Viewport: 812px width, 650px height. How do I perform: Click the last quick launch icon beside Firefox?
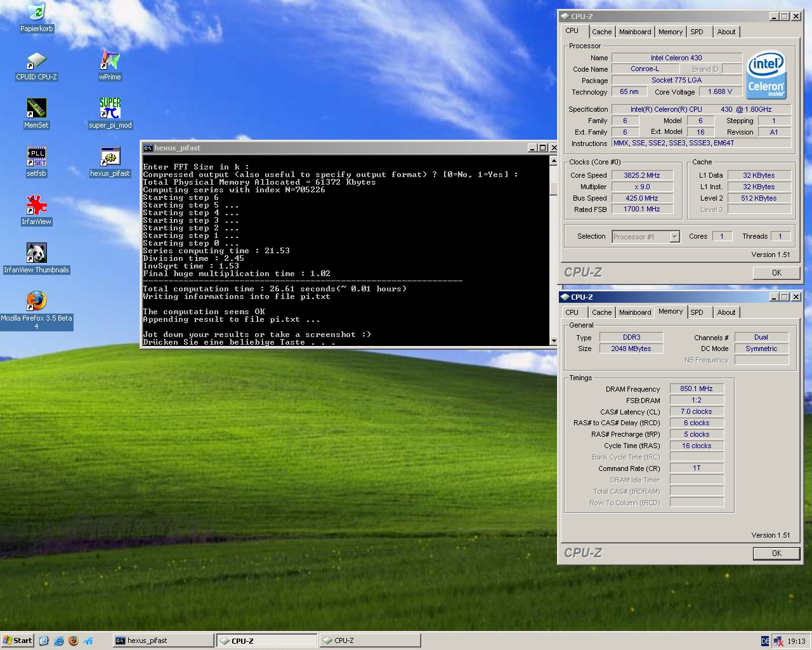88,640
